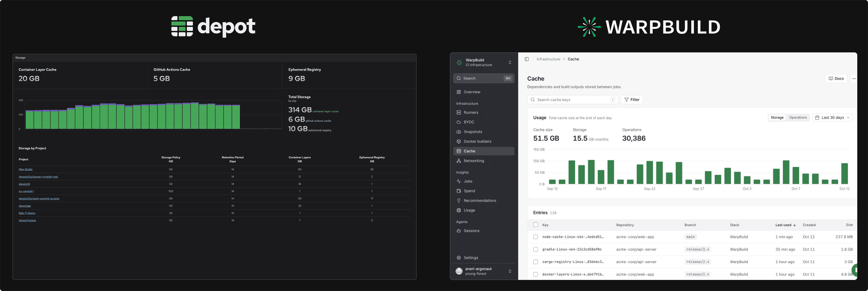This screenshot has height=291, width=868.
Task: Open Runners via its server icon
Action: coord(459,113)
